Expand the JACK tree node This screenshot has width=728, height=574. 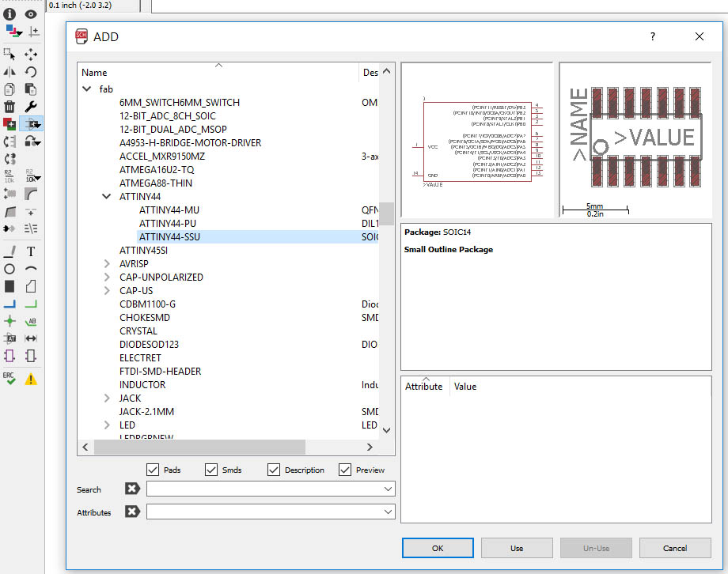(107, 398)
